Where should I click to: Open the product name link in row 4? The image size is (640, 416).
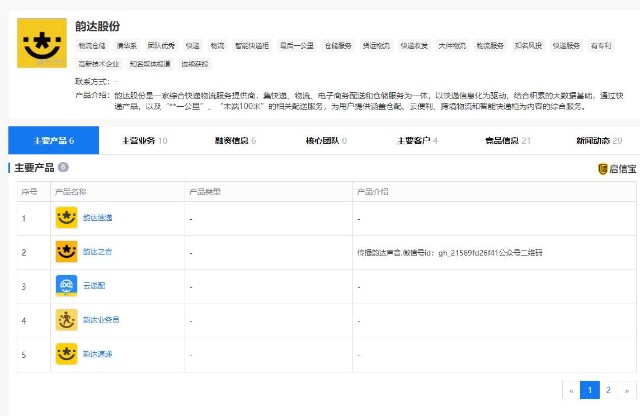(x=101, y=320)
